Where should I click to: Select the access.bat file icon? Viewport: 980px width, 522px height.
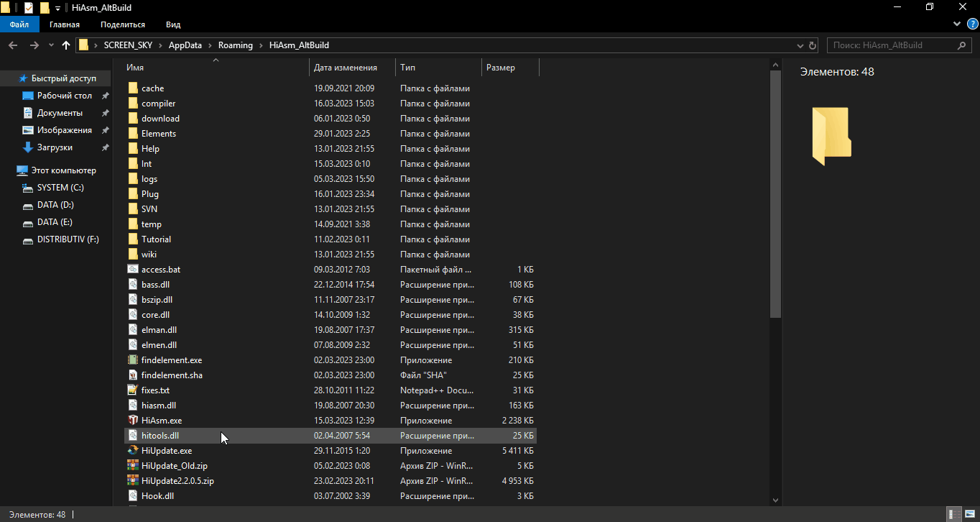pyautogui.click(x=132, y=270)
